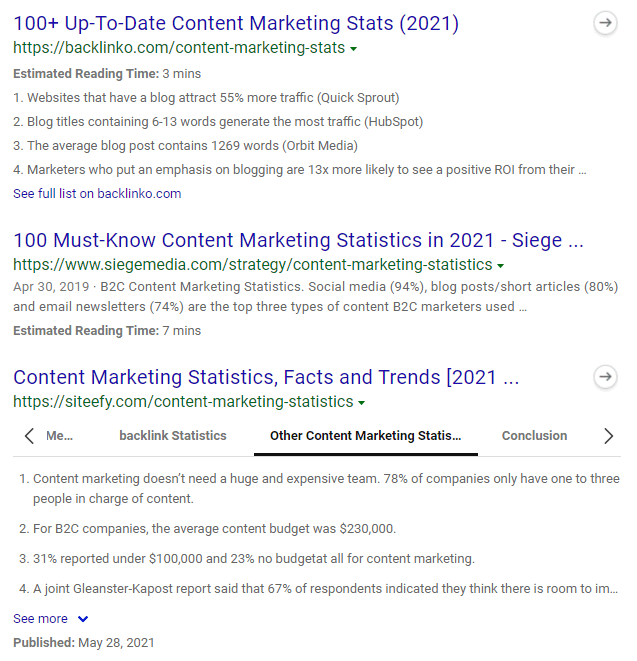This screenshot has width=637, height=661.
Task: Click the See more link text
Action: pyautogui.click(x=40, y=619)
